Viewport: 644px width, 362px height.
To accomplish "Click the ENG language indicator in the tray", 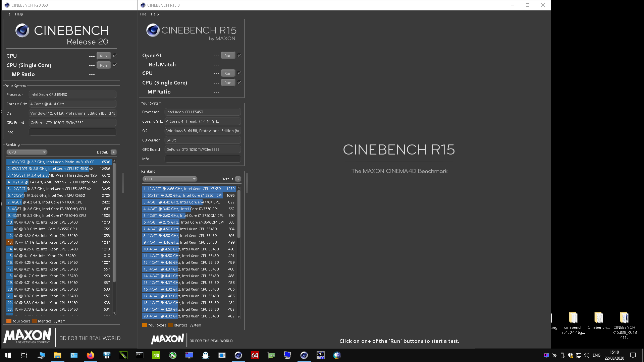I will [x=596, y=355].
